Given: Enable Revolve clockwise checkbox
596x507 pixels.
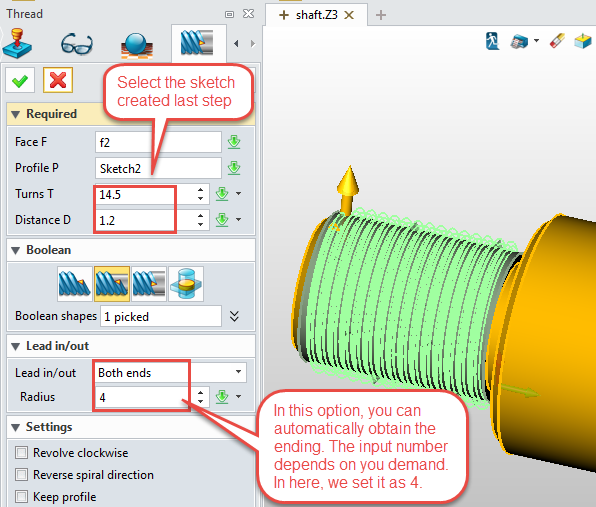Looking at the screenshot, I should (21, 453).
